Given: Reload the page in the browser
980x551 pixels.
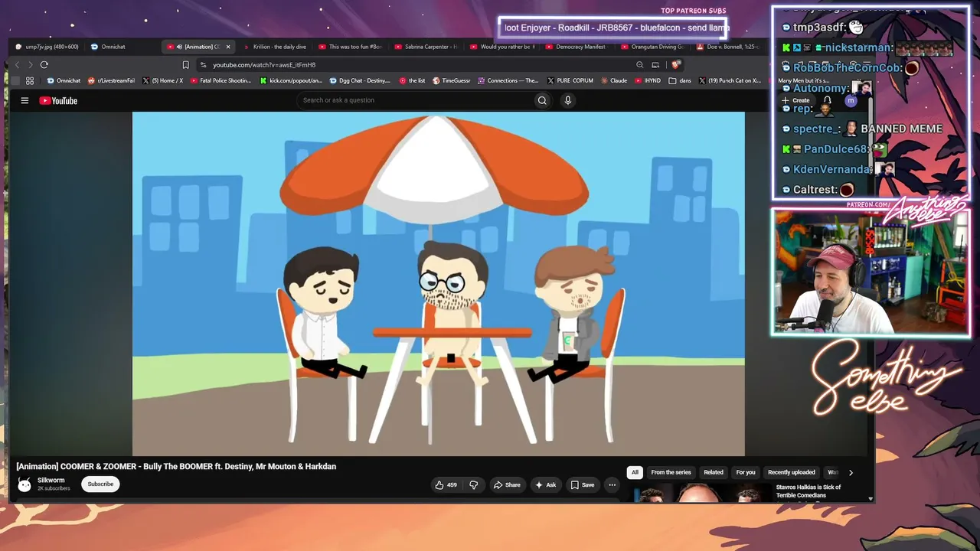Looking at the screenshot, I should click(44, 65).
